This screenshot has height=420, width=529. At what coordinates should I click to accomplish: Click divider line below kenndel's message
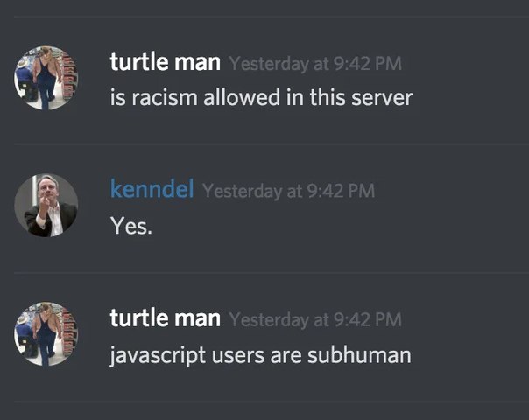272,272
